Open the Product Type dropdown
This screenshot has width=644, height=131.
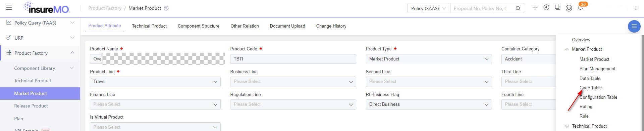tap(429, 59)
